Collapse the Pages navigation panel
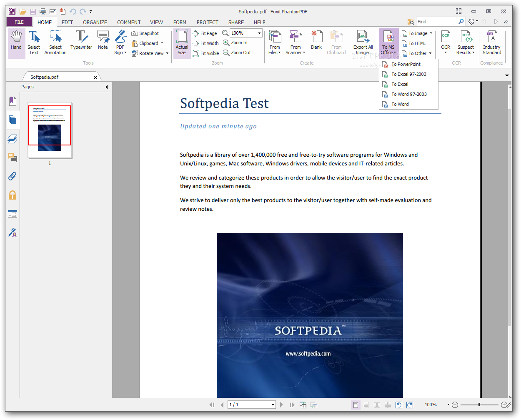 point(106,87)
